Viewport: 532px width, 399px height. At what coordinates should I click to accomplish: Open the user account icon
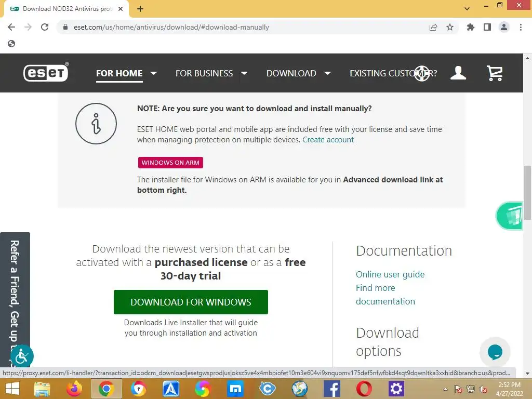pyautogui.click(x=458, y=73)
